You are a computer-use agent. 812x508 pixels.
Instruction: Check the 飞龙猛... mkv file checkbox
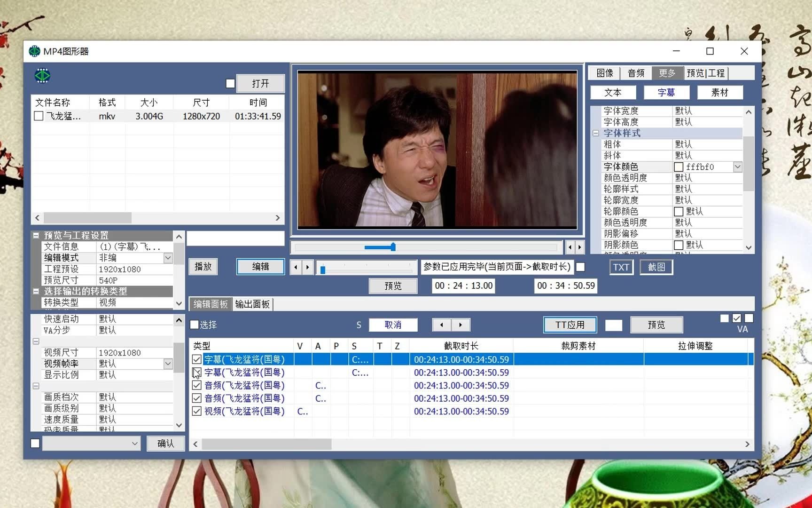point(39,116)
